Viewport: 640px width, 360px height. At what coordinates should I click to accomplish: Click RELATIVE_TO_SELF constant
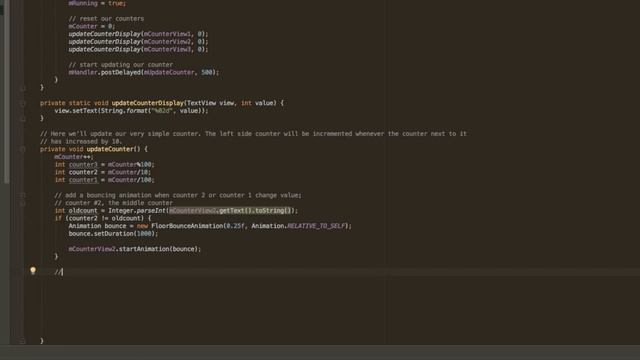coord(316,226)
